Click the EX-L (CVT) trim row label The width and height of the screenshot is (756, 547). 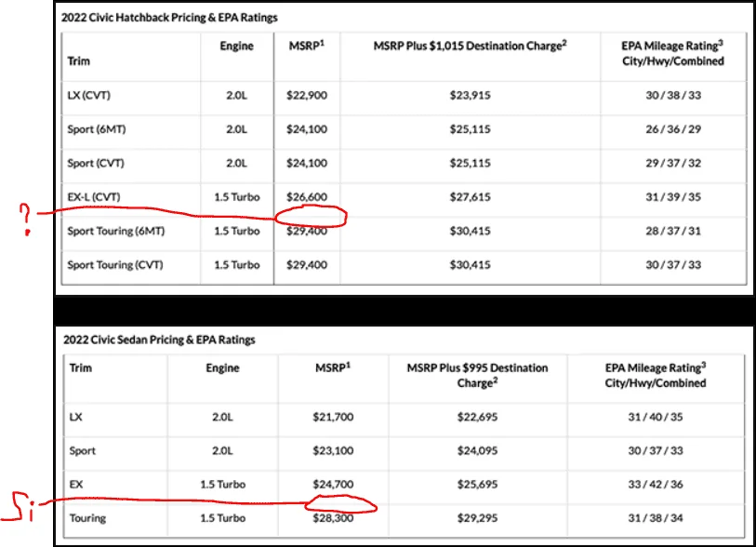94,196
